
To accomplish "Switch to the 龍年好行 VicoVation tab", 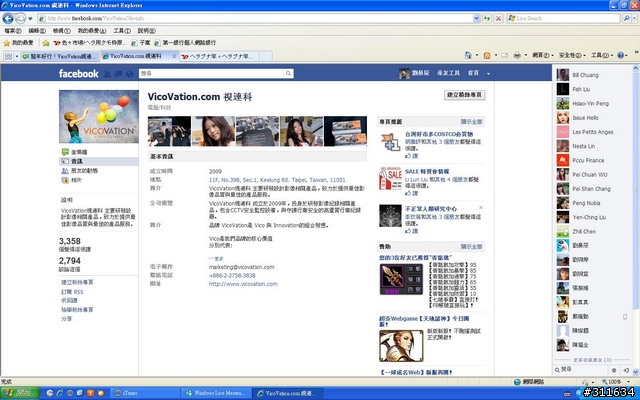I will coord(59,56).
